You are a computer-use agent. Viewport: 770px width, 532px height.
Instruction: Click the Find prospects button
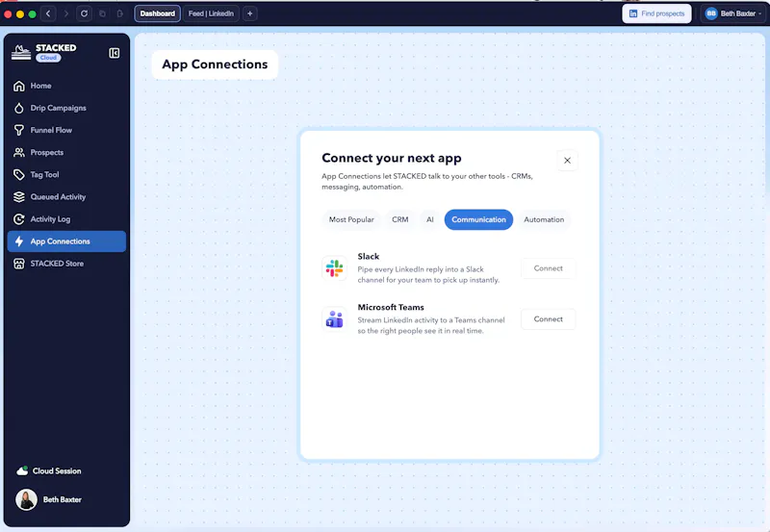(x=656, y=13)
